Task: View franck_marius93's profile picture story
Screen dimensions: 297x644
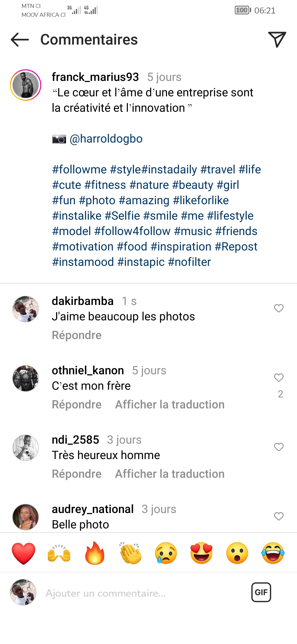Action: [x=26, y=85]
